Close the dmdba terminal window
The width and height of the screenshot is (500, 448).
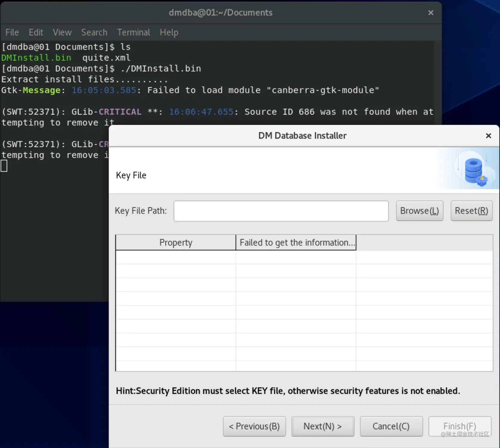click(x=431, y=13)
